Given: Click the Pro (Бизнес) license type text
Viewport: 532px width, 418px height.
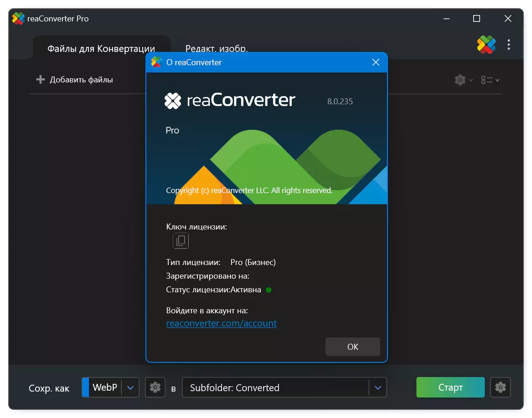Looking at the screenshot, I should (253, 262).
